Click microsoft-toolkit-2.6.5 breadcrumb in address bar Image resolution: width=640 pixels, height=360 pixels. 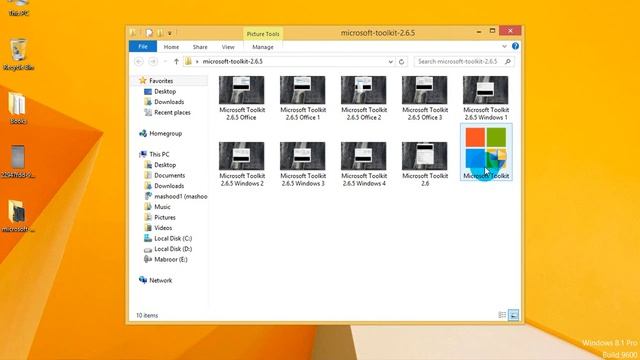(x=233, y=62)
